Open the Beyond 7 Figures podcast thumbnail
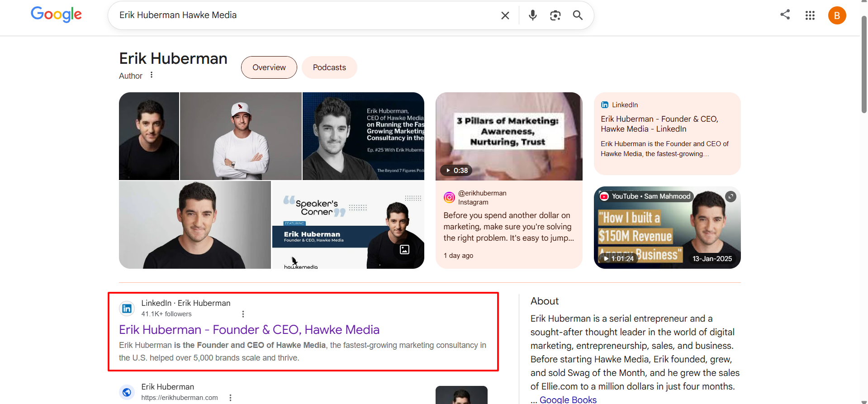The height and width of the screenshot is (404, 868). pos(363,136)
